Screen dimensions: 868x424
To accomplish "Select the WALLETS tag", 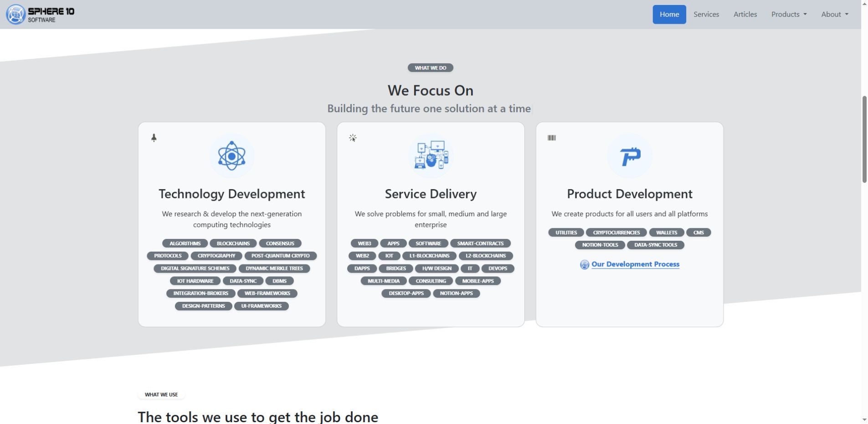I will click(666, 233).
